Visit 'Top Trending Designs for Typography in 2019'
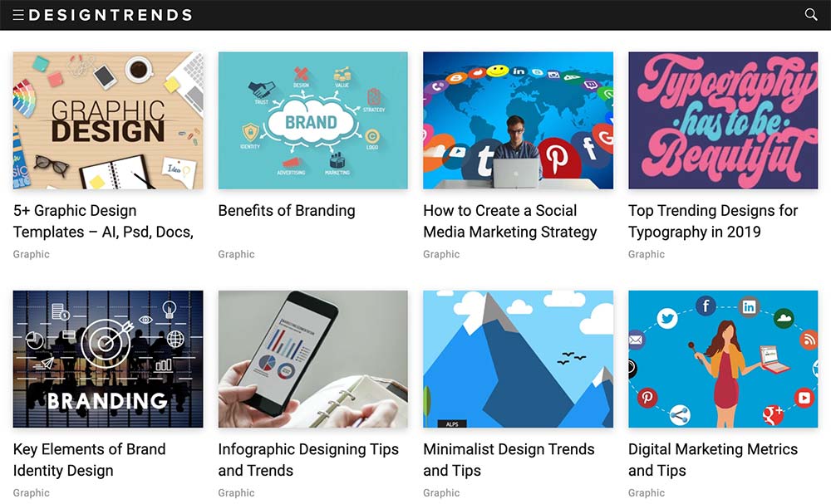 (x=713, y=222)
